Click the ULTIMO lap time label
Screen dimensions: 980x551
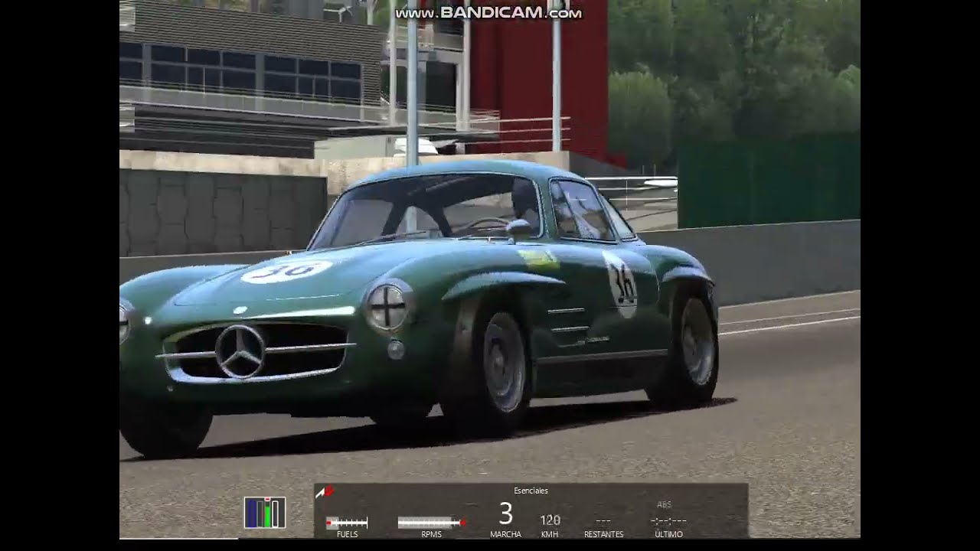[x=668, y=534]
